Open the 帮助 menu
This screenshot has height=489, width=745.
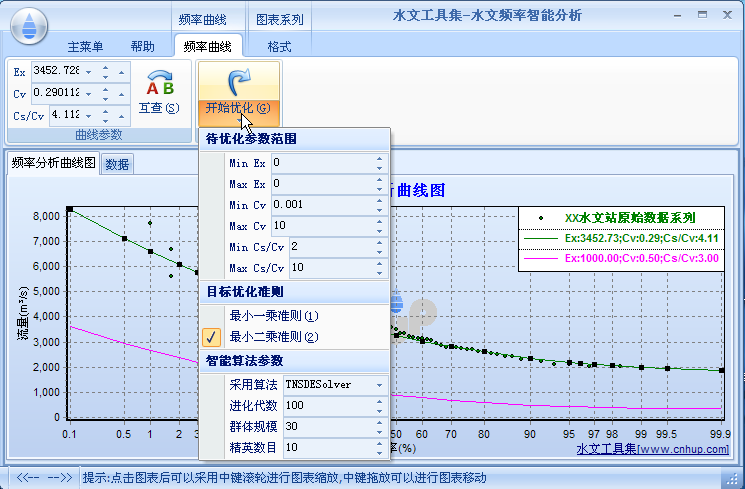(x=143, y=47)
